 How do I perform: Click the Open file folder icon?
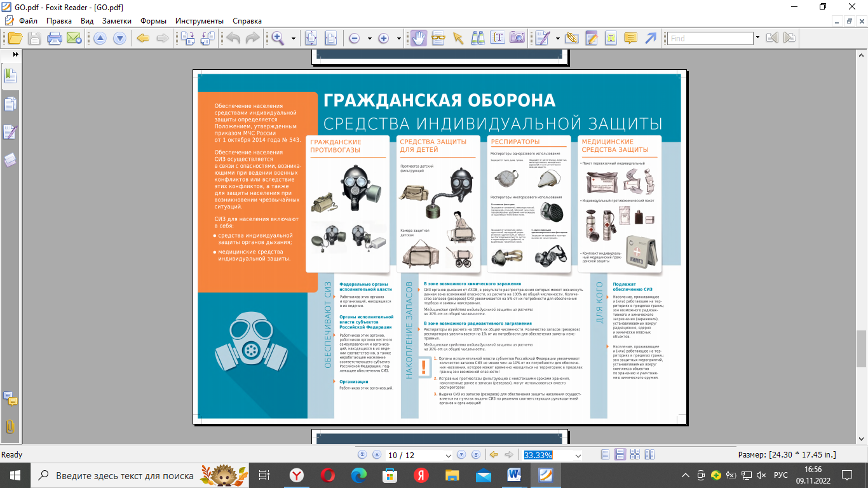point(14,38)
